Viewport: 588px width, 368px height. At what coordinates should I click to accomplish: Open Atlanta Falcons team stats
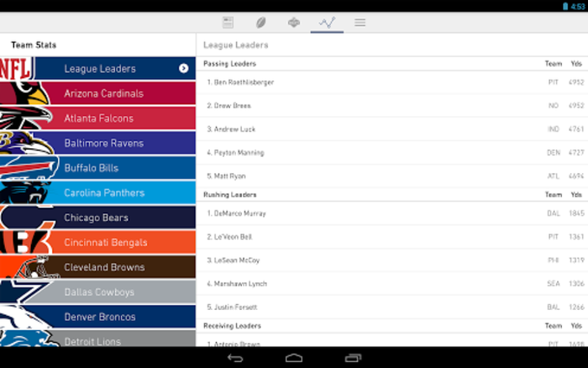click(x=98, y=118)
